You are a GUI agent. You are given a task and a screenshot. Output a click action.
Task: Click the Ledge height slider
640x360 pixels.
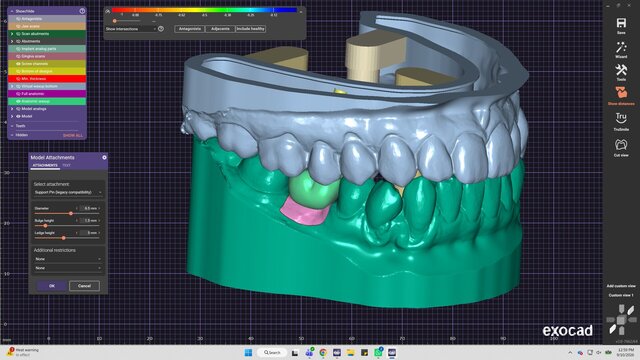point(67,238)
